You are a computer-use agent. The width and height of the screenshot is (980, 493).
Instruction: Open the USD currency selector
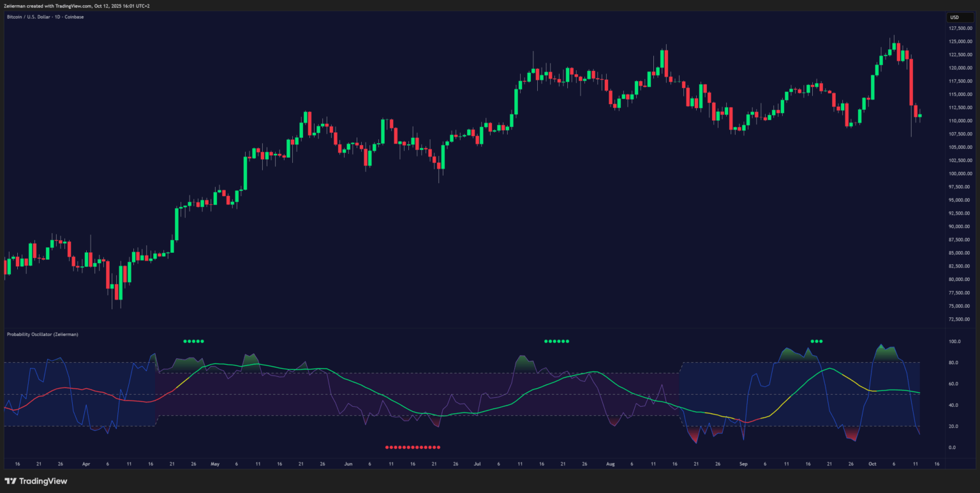954,17
